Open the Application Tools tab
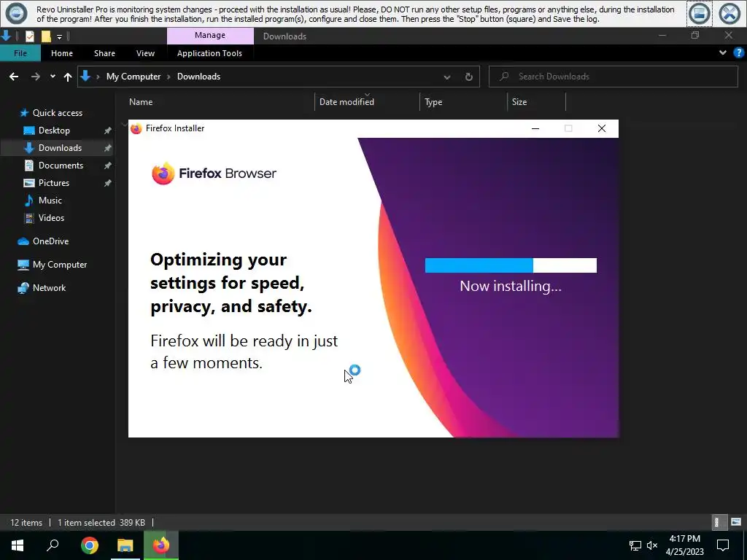The width and height of the screenshot is (747, 560). [209, 53]
